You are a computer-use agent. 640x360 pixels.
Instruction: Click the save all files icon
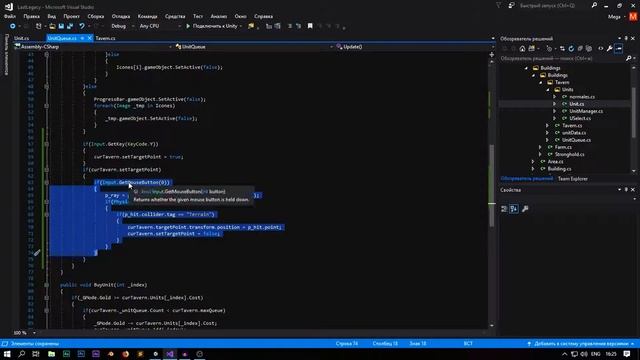tap(70, 26)
